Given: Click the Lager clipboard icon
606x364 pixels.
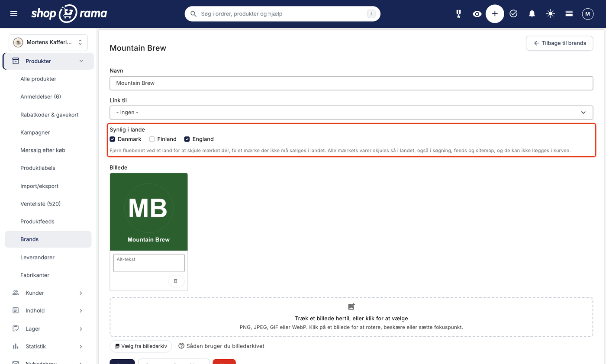Looking at the screenshot, I should click(16, 329).
